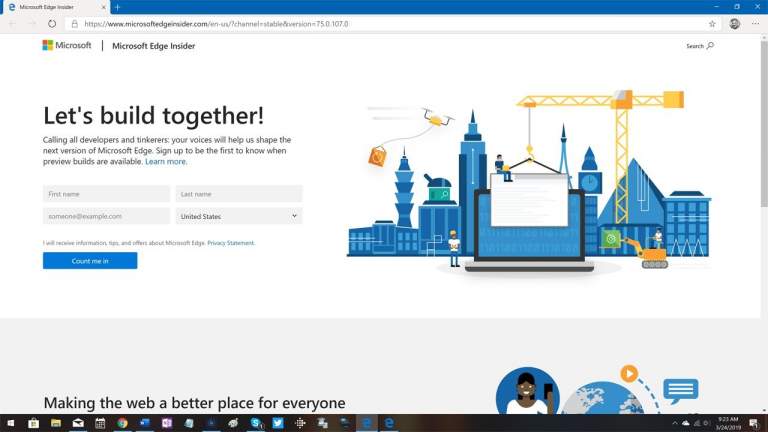This screenshot has height=432, width=768.
Task: Show hidden system tray icons chevron
Action: (674, 423)
